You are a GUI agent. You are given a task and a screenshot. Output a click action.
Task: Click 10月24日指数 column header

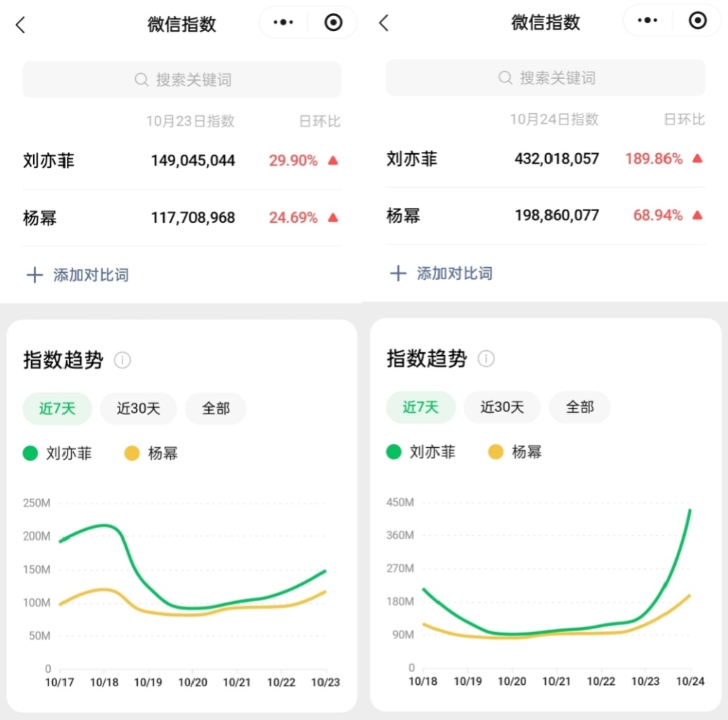[x=554, y=120]
